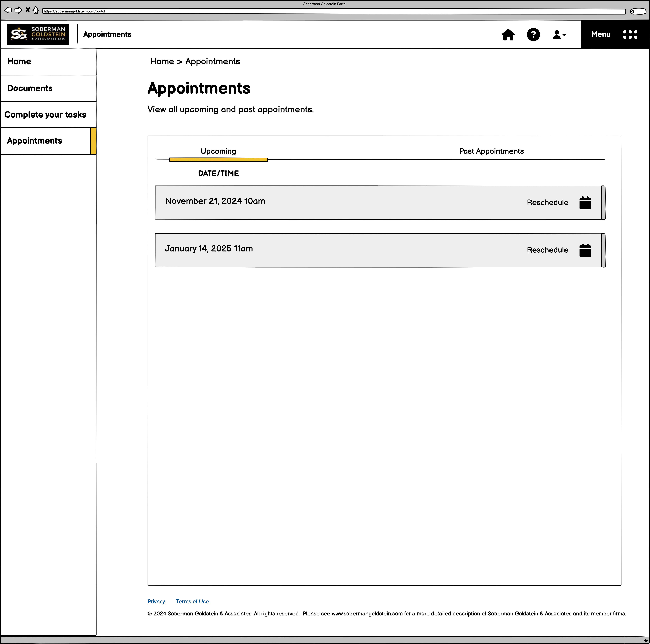The width and height of the screenshot is (650, 644).
Task: Select Appointments in the sidebar
Action: coord(48,141)
